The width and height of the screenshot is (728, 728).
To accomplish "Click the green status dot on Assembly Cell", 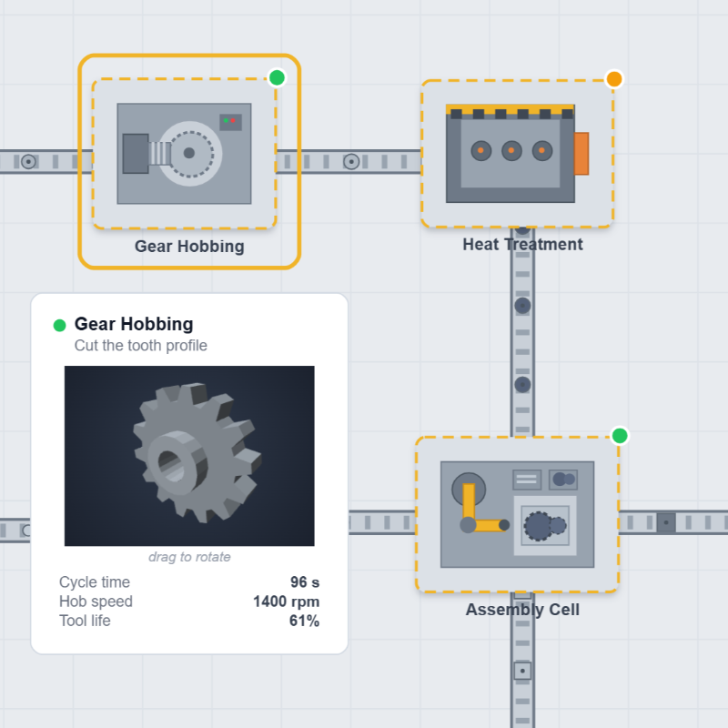I will (620, 436).
